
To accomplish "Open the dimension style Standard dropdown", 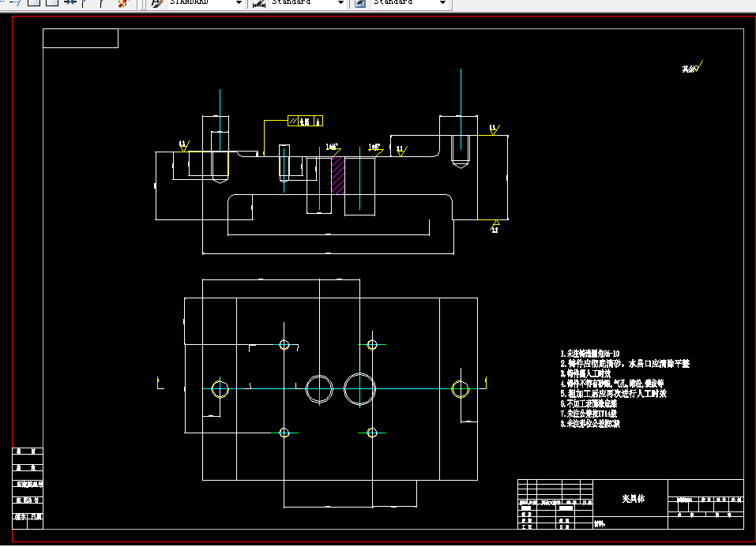I will [x=340, y=3].
